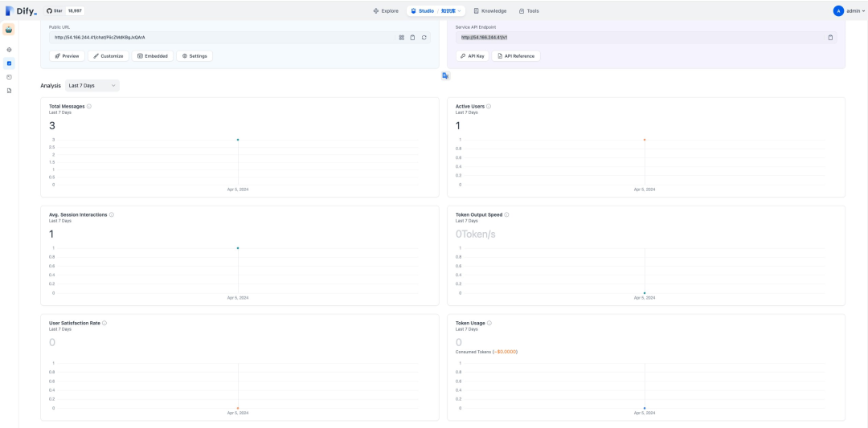The width and height of the screenshot is (868, 428).
Task: Open the document-shaped sidebar navigation icon
Action: [x=9, y=91]
